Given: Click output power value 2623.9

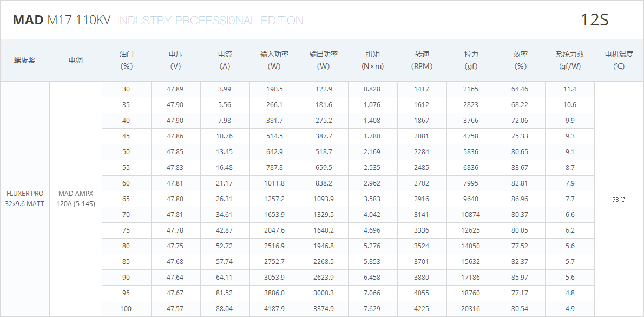Looking at the screenshot, I should click(x=323, y=278).
